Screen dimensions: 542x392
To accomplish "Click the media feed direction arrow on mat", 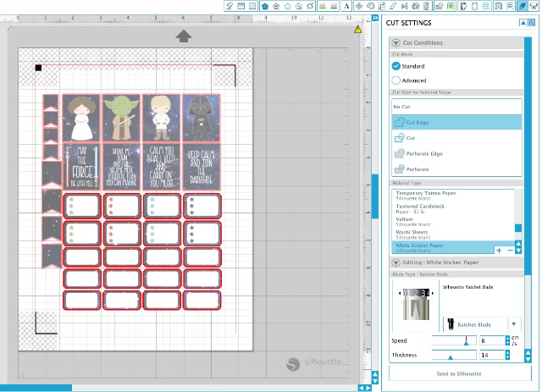I will (x=184, y=36).
